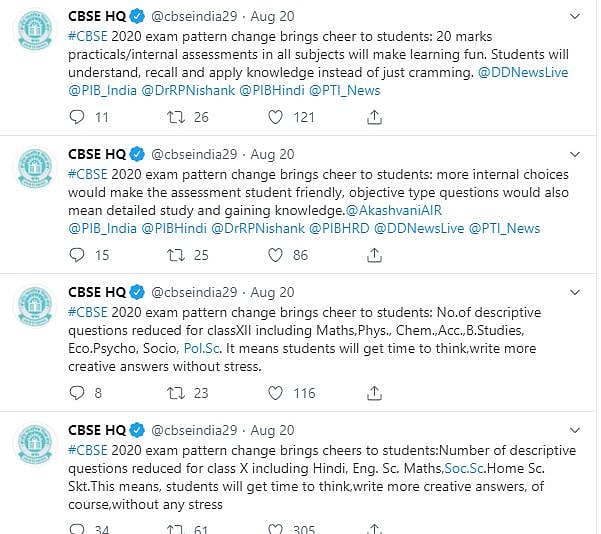This screenshot has width=601, height=534.
Task: Like the tweet with 121 likes
Action: (275, 117)
